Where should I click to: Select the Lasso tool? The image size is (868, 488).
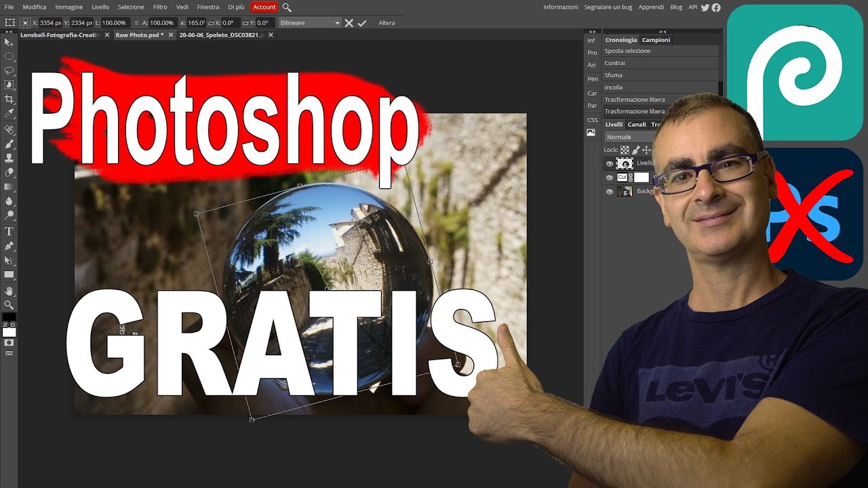[x=9, y=71]
